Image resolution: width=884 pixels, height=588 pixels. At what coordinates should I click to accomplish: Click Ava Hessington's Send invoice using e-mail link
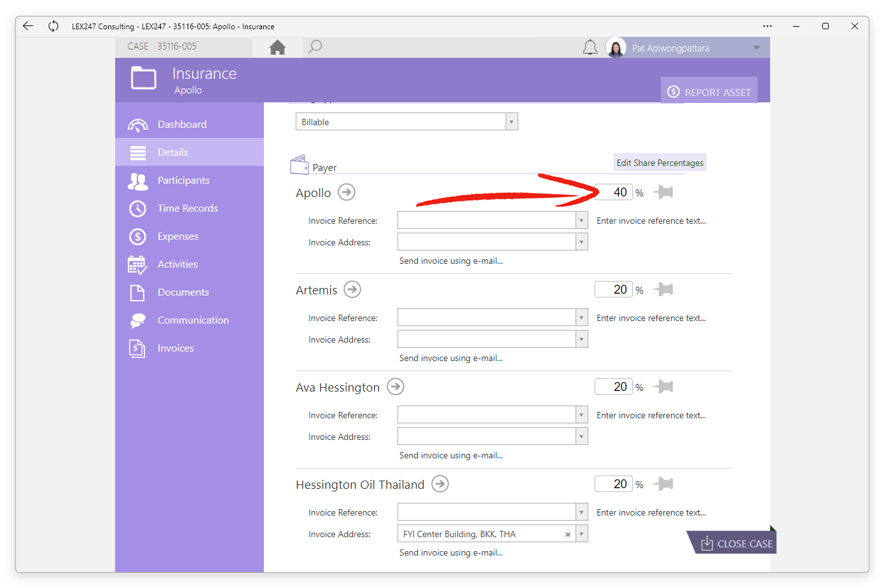(451, 455)
